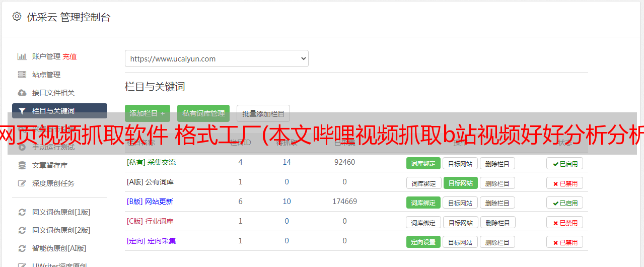Click the 待抓取 value 10

(x=287, y=202)
